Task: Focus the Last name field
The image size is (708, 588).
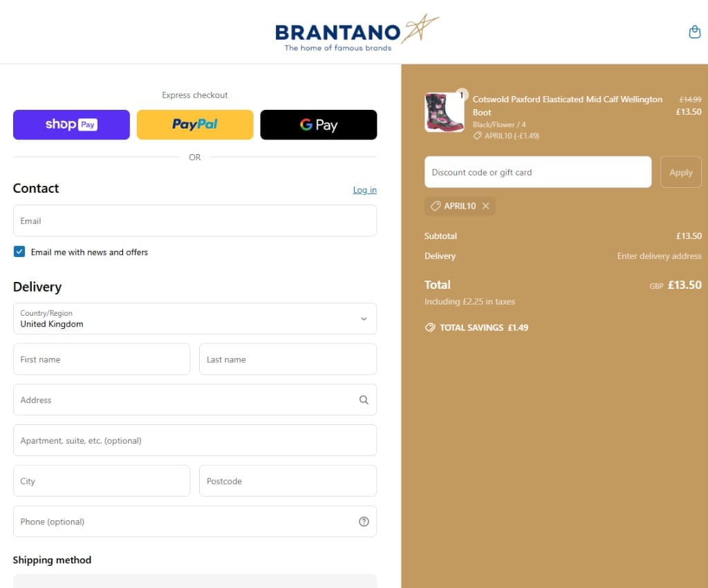Action: pyautogui.click(x=288, y=359)
